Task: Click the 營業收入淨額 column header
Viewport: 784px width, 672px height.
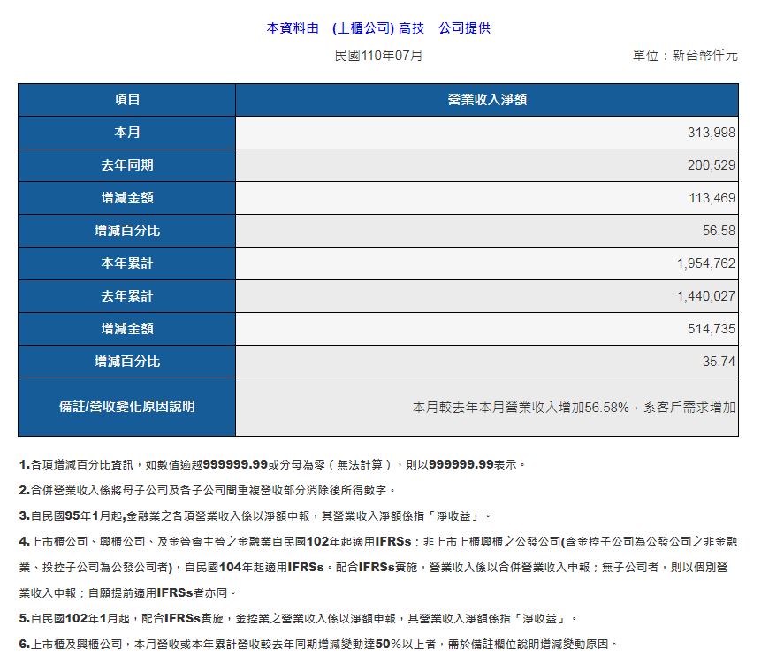Action: coord(486,100)
